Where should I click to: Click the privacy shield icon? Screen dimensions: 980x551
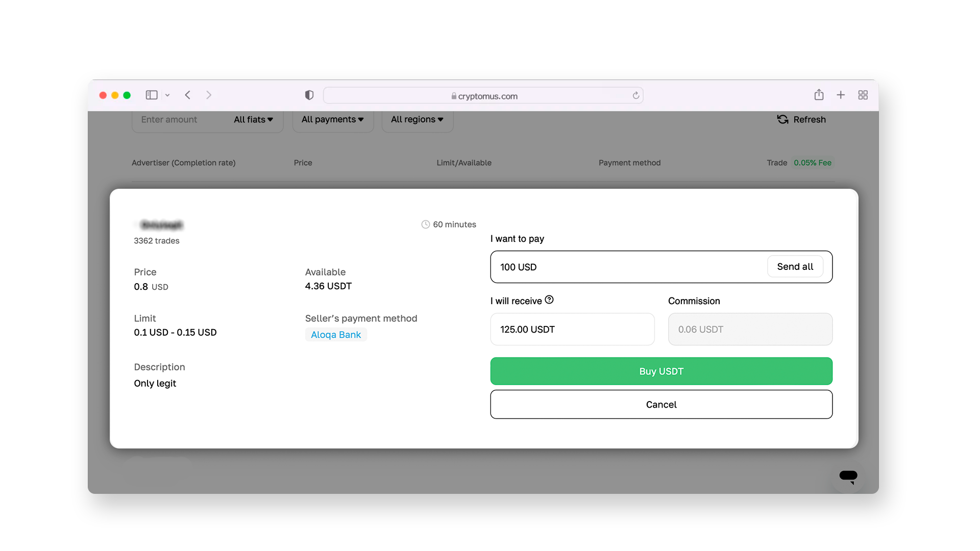309,95
